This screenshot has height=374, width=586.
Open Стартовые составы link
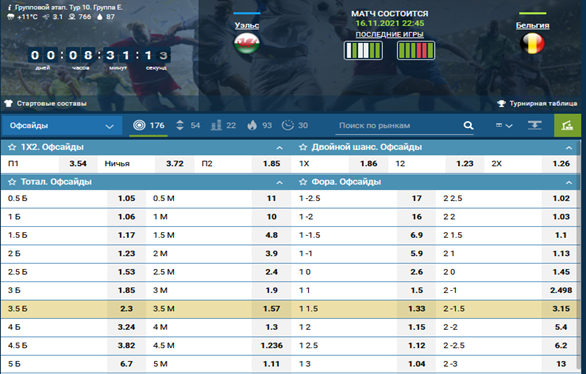point(46,103)
